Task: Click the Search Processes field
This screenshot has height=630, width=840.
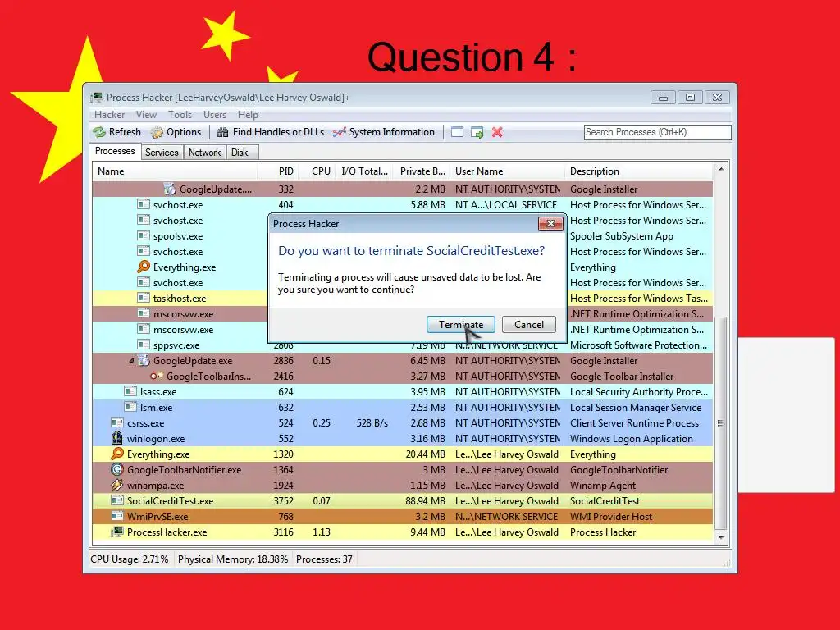Action: click(x=657, y=132)
